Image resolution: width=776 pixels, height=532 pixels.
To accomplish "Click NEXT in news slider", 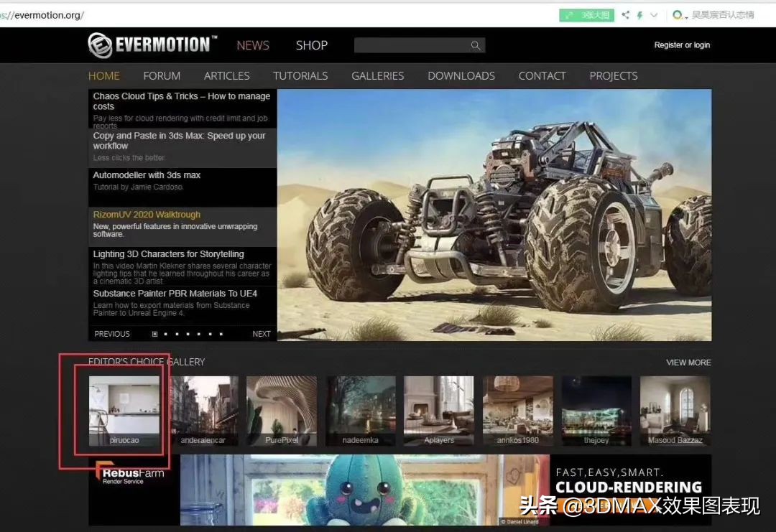I will (x=262, y=334).
